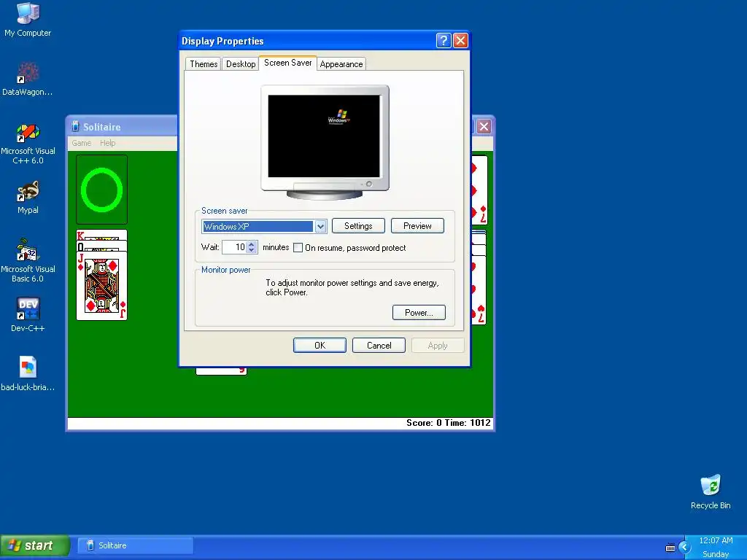Screen dimensions: 747x560
Task: Expand hidden tray icons with the arrow
Action: tap(684, 547)
